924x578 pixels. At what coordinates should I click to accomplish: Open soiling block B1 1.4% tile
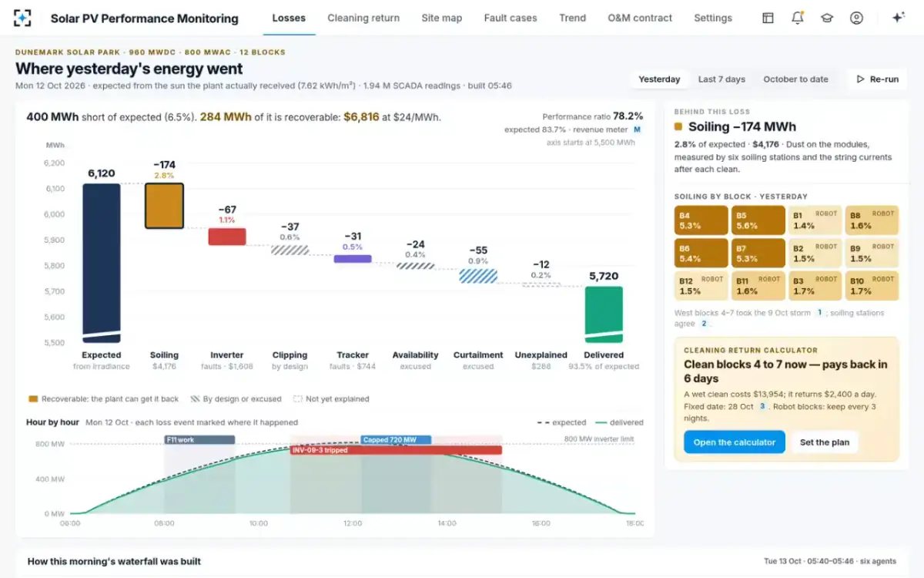(815, 220)
